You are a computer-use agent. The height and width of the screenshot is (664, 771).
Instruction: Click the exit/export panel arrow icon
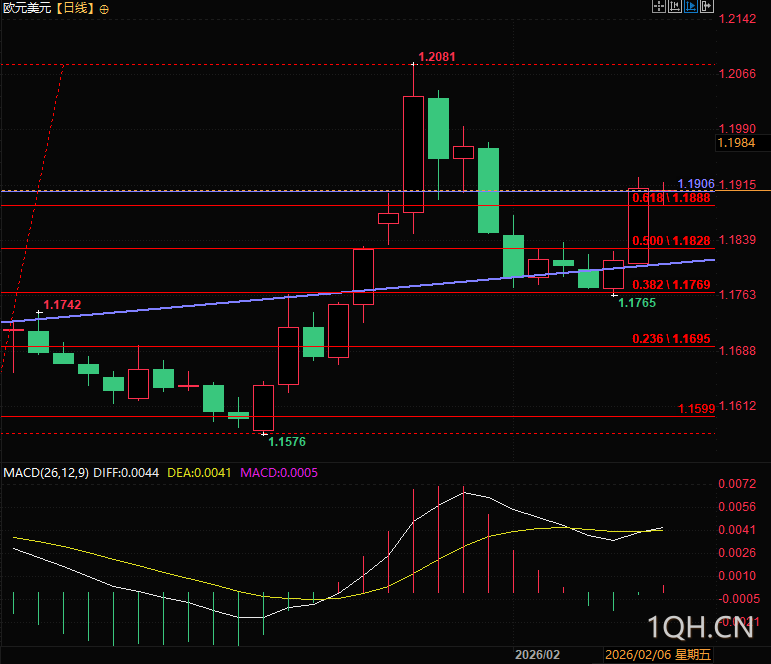707,6
